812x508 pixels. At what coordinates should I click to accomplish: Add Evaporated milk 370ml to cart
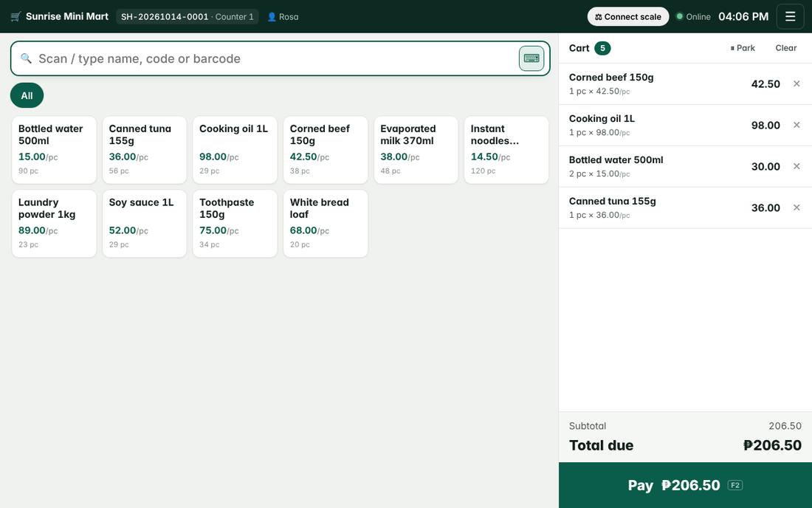[416, 150]
